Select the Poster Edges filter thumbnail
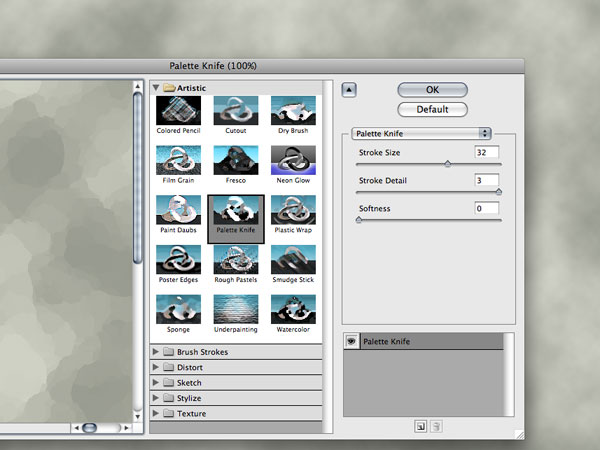600x450 pixels. (x=178, y=259)
